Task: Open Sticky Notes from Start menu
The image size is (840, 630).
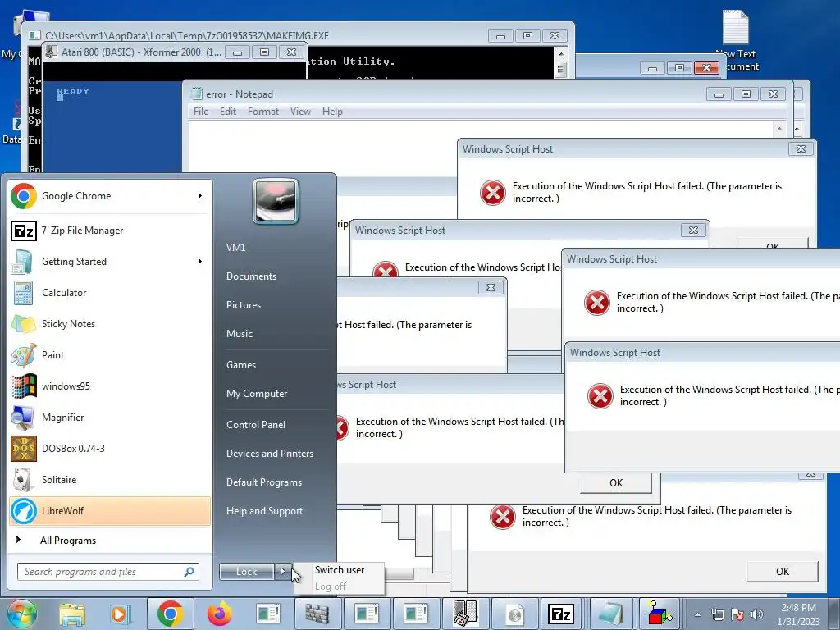Action: tap(110, 323)
